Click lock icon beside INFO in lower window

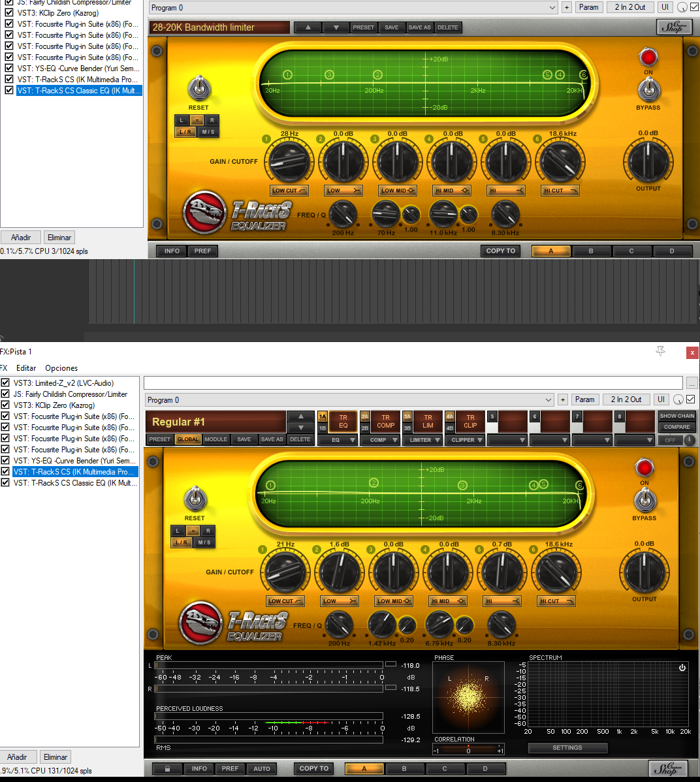pyautogui.click(x=167, y=768)
